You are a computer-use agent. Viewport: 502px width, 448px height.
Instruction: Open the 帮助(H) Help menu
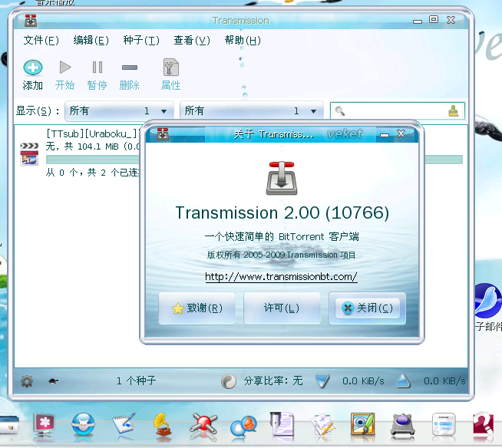tap(243, 41)
